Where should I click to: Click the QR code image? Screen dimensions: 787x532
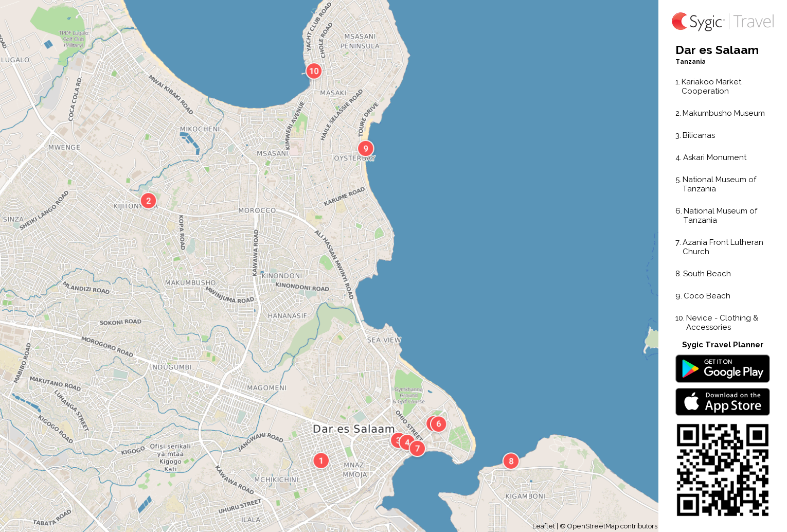pyautogui.click(x=723, y=470)
